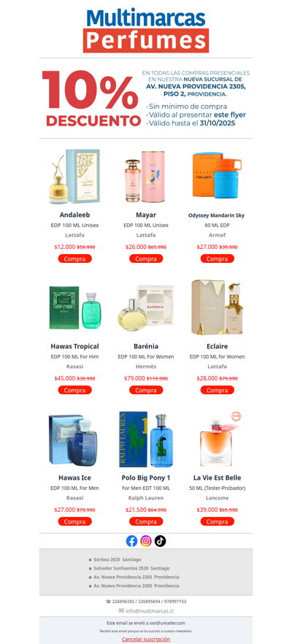Click Compra under Hawas Tropical
292x644 pixels.
pyautogui.click(x=74, y=390)
